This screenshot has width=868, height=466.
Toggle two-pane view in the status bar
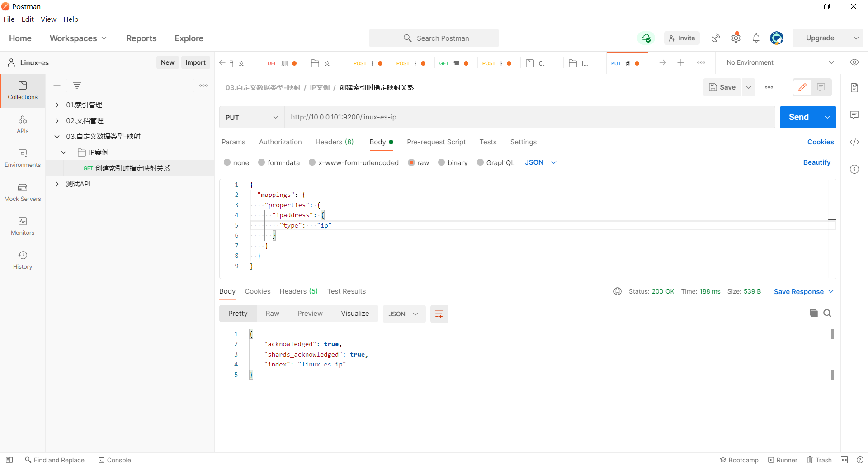pos(844,460)
